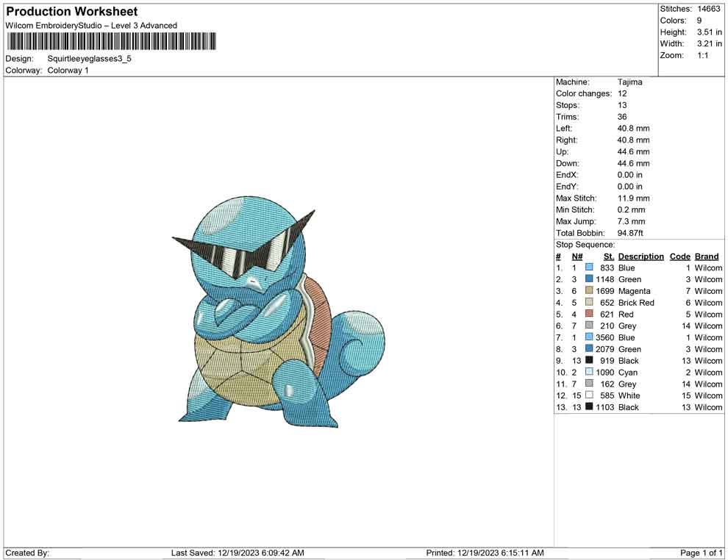Select the Magenta swatch in stop 3

[x=589, y=291]
